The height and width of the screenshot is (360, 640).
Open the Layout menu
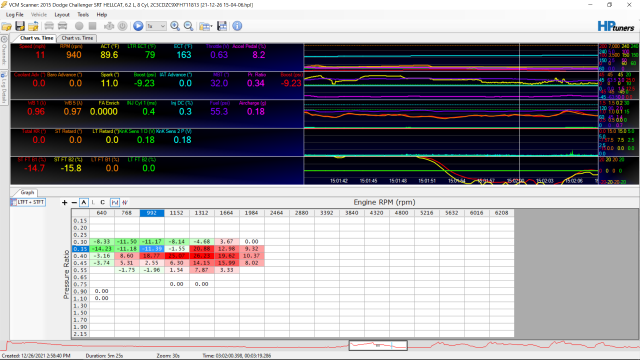tap(62, 15)
